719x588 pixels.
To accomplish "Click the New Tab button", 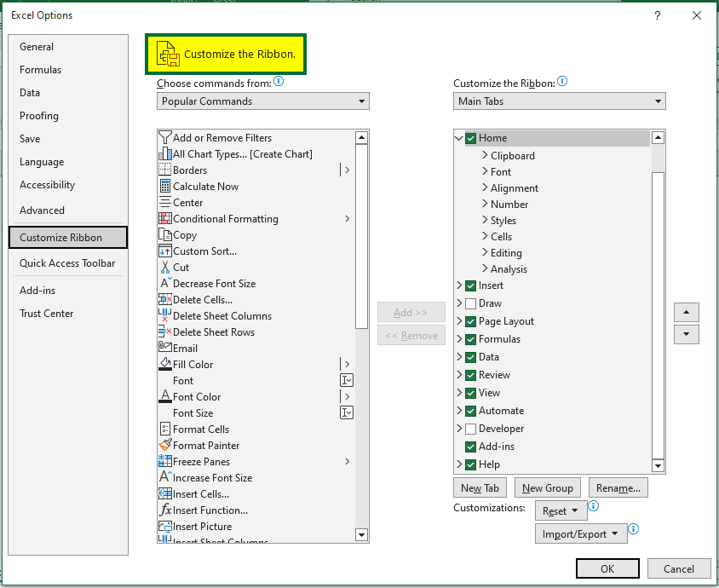I will click(480, 488).
